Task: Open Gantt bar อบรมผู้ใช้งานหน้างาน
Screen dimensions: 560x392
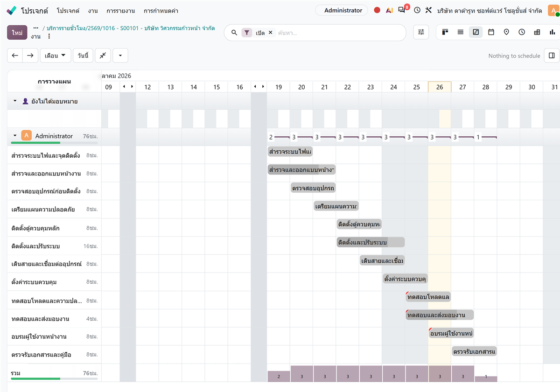Action: [451, 333]
